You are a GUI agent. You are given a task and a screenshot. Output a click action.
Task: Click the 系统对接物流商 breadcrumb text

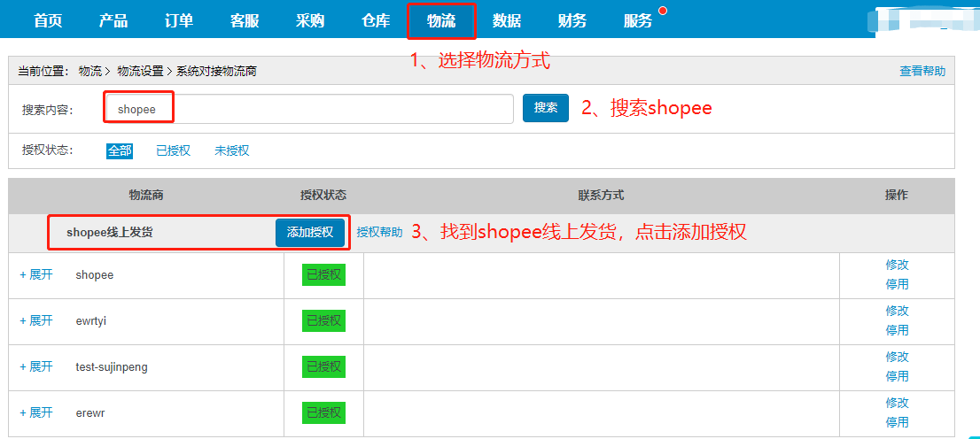[216, 71]
